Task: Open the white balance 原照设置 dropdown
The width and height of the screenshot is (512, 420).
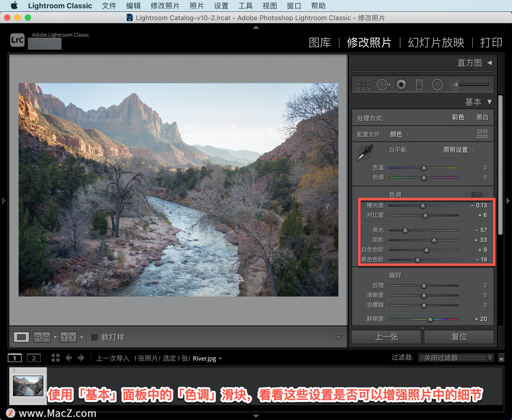Action: tap(458, 150)
